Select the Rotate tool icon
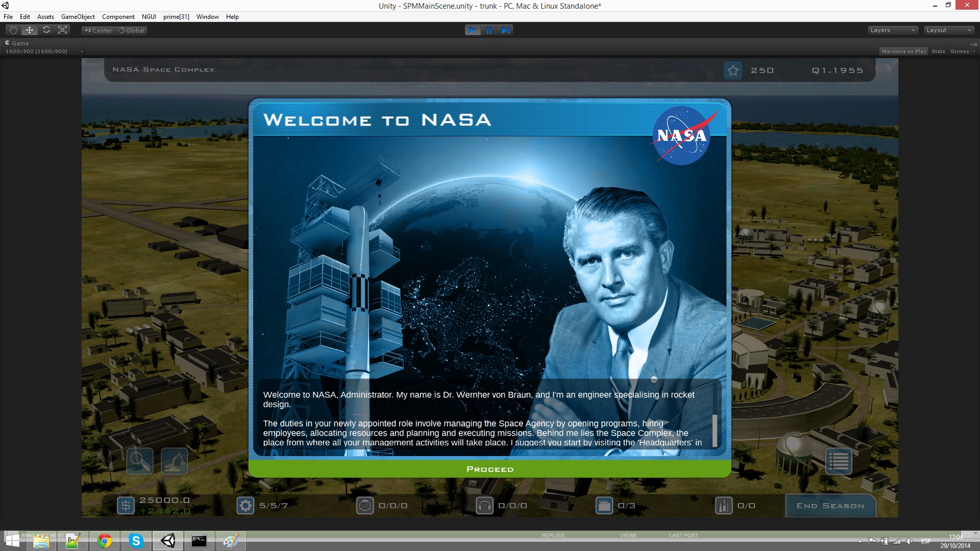 click(46, 30)
